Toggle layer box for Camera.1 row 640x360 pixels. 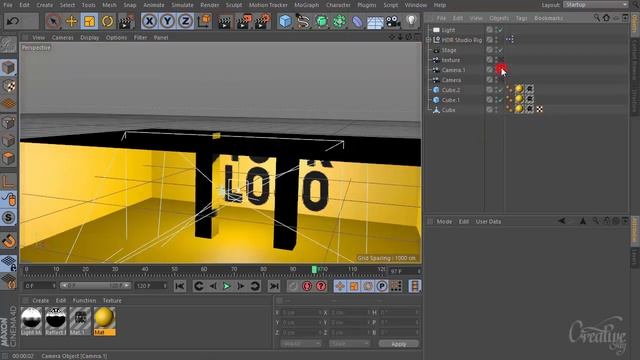pyautogui.click(x=489, y=70)
